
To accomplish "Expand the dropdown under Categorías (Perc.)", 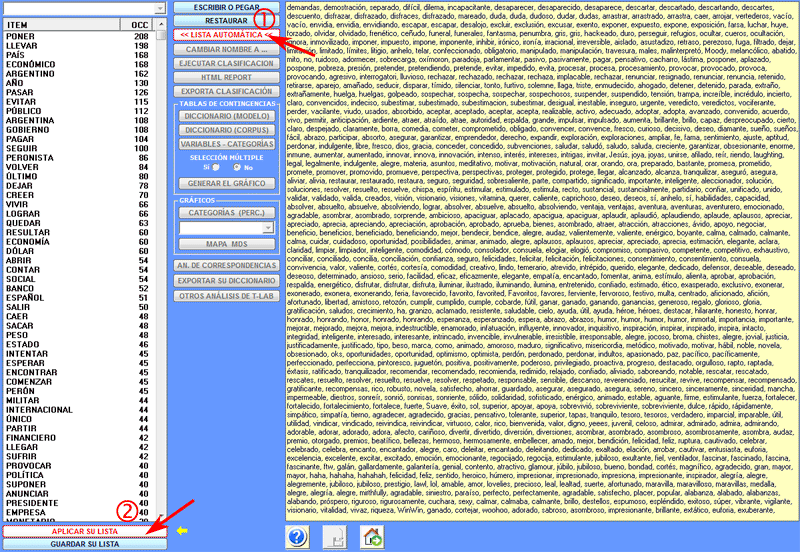I will [268, 228].
